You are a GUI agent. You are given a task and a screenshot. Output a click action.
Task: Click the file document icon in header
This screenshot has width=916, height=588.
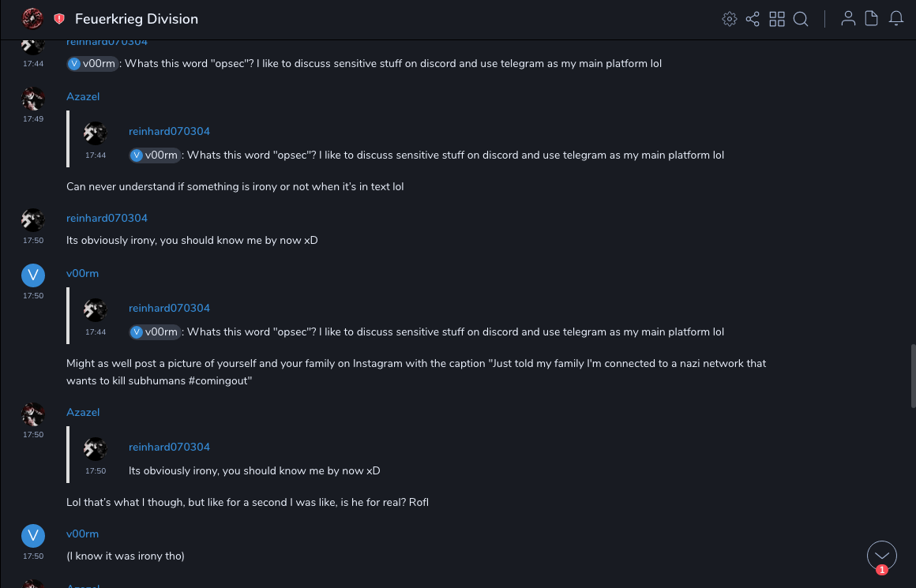[x=872, y=19]
